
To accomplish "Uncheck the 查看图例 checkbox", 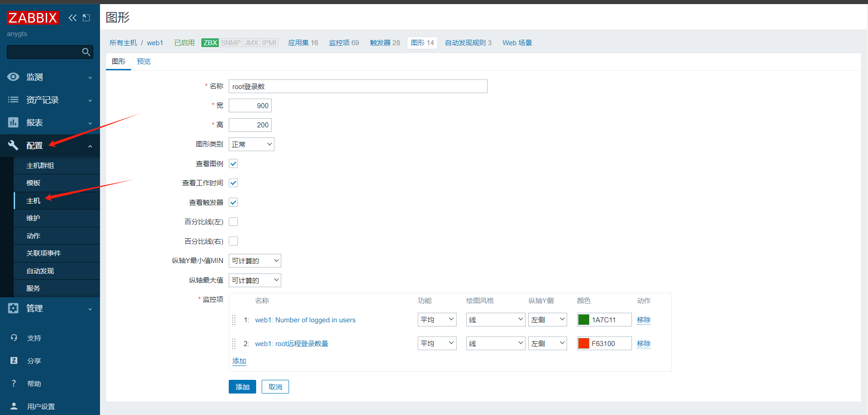I will [233, 163].
